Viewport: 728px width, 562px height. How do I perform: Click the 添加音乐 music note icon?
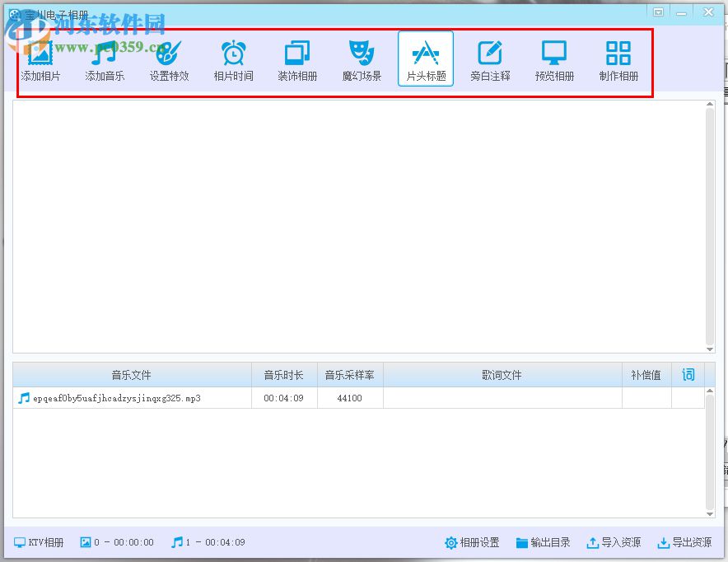[104, 53]
